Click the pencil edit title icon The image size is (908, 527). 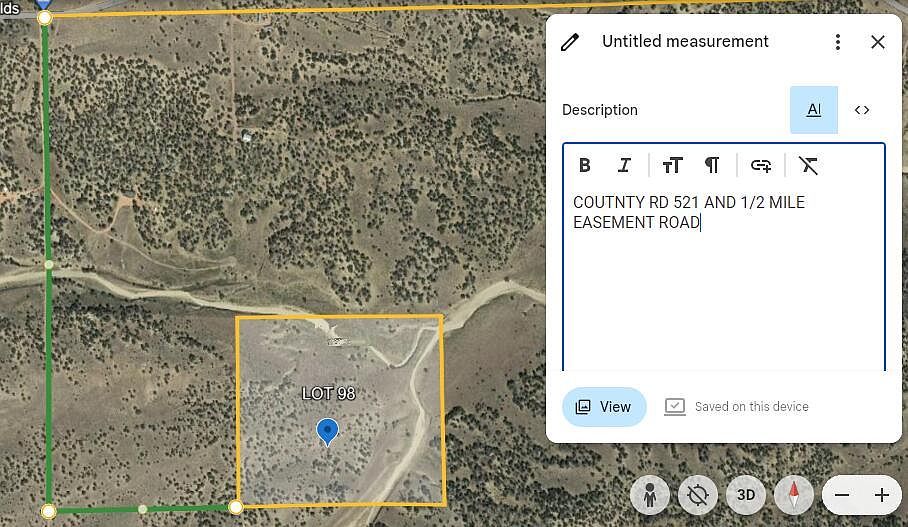tap(570, 42)
